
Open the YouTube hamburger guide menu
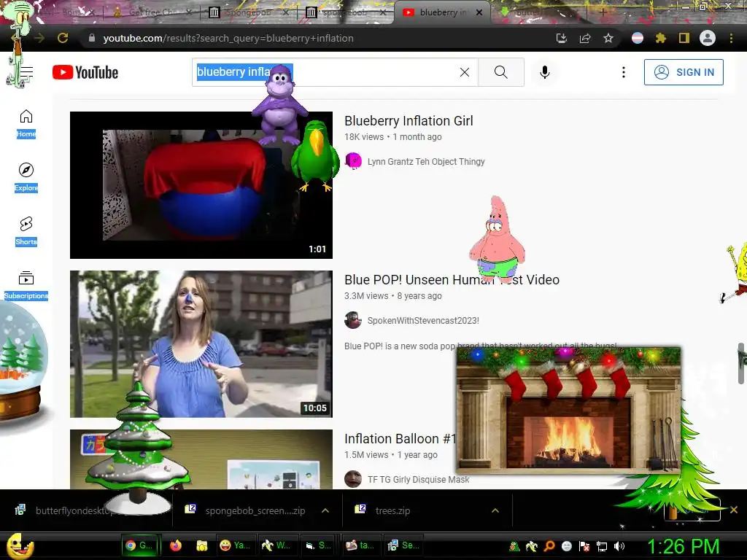coord(26,72)
